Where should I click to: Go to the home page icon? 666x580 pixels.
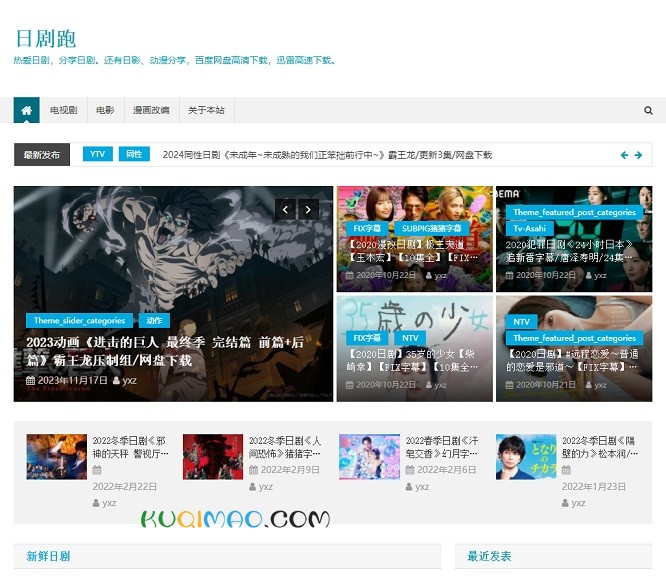tap(26, 110)
